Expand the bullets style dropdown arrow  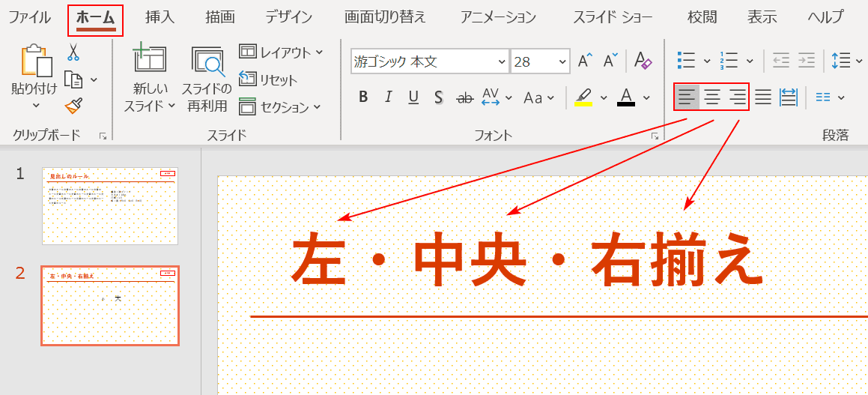(706, 61)
